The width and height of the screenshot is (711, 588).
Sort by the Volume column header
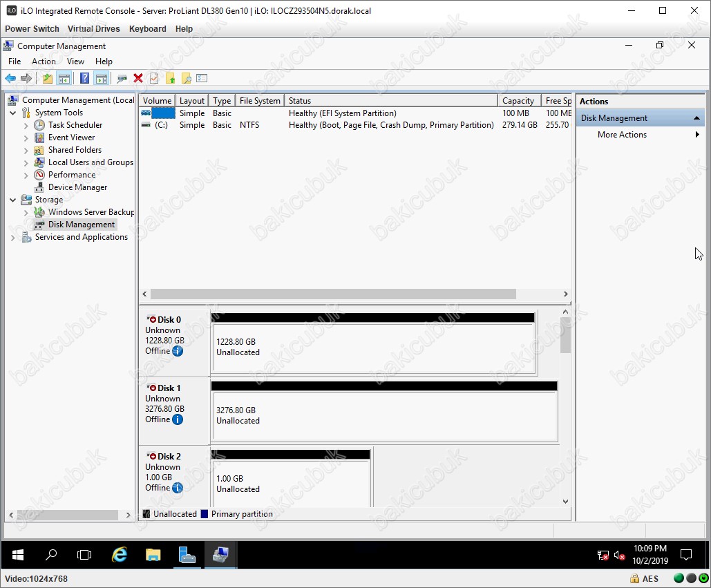pos(157,101)
